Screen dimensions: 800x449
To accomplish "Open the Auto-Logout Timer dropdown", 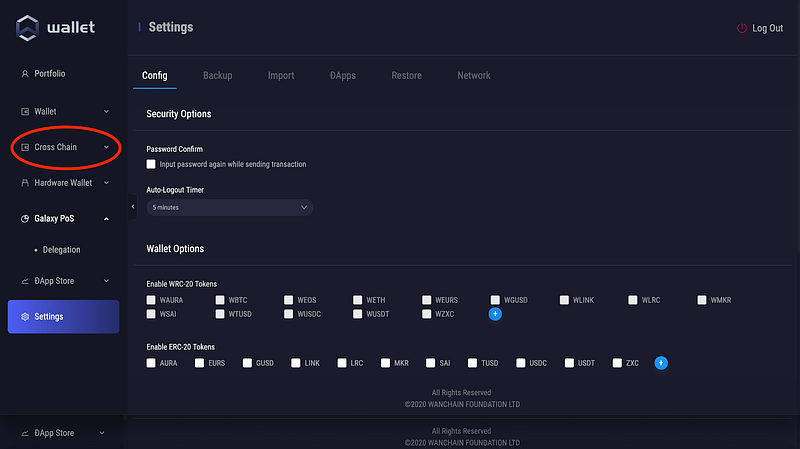I will [x=230, y=208].
